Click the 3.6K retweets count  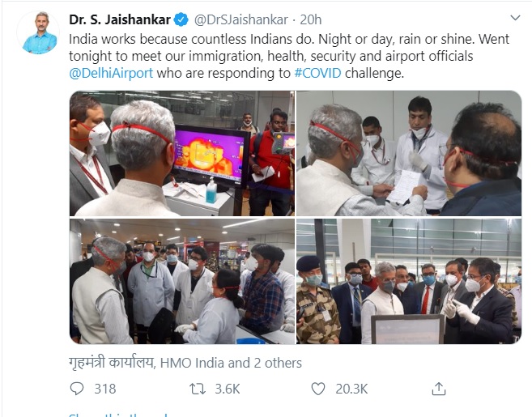pos(228,389)
